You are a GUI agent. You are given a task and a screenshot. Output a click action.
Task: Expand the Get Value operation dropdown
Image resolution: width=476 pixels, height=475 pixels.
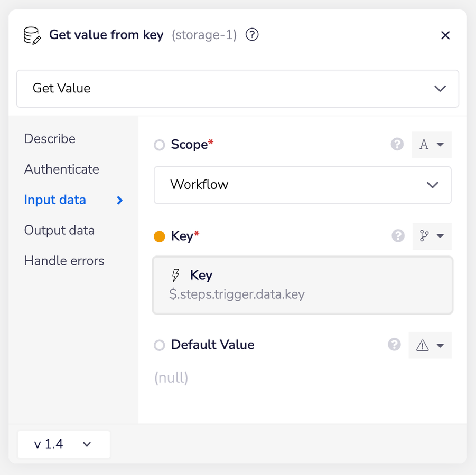pos(238,89)
